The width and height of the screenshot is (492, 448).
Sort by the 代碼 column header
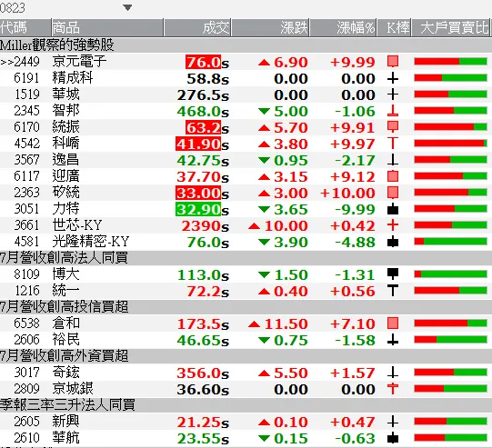[x=25, y=28]
